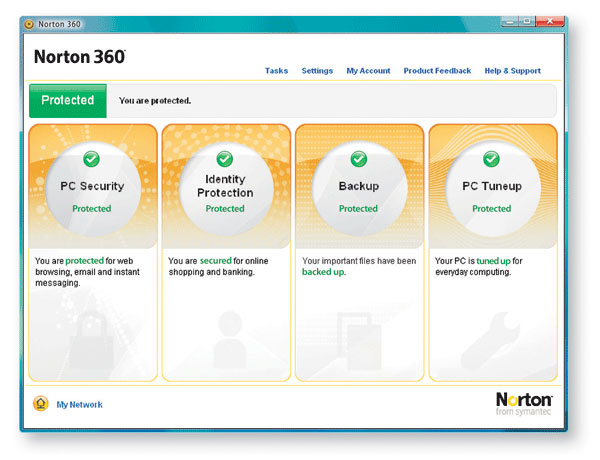The width and height of the screenshot is (600, 460).
Task: Select the PC Security panel title
Action: [92, 186]
